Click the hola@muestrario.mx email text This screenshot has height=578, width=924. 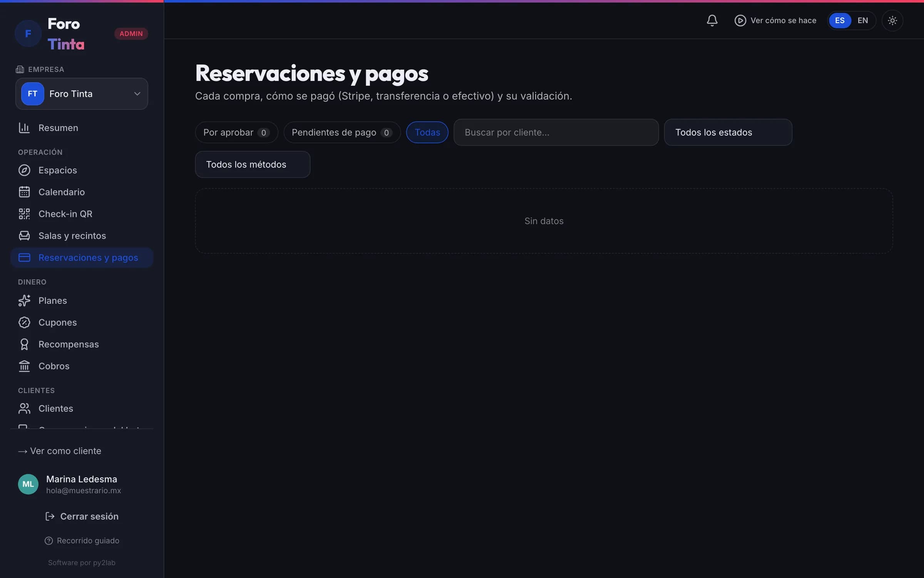coord(84,491)
